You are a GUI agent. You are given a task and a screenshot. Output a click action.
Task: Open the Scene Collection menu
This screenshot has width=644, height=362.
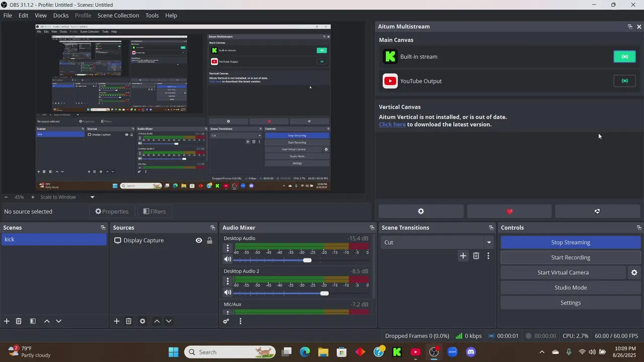[118, 15]
